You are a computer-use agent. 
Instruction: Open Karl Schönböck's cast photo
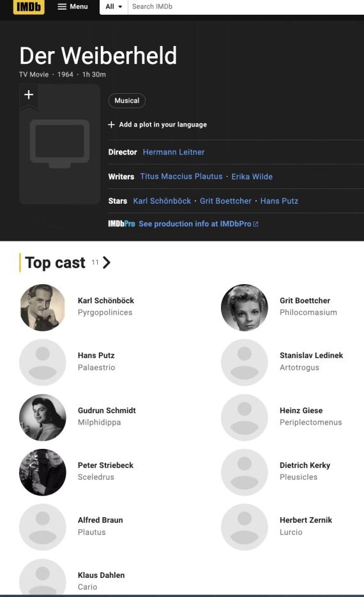point(43,308)
